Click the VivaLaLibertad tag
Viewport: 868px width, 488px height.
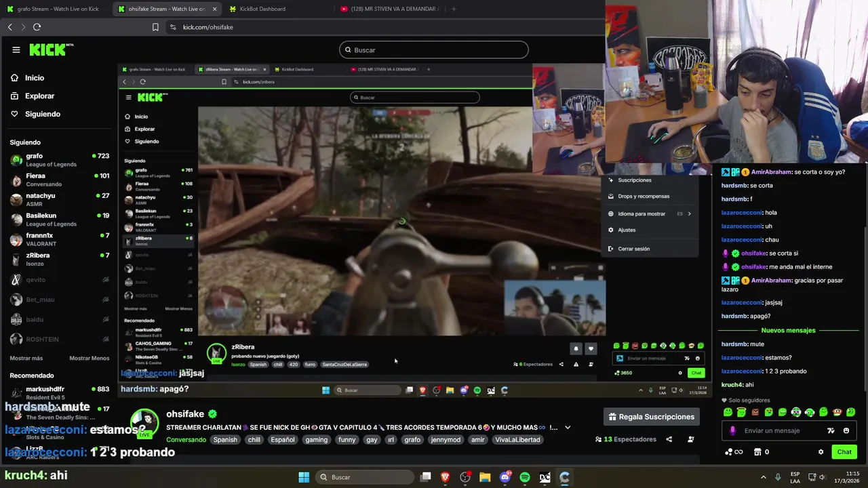(x=517, y=440)
